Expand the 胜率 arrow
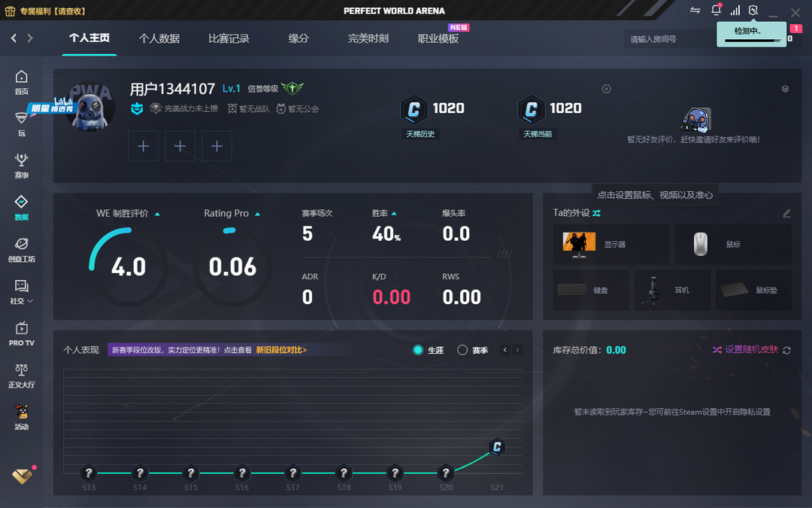 click(x=394, y=213)
